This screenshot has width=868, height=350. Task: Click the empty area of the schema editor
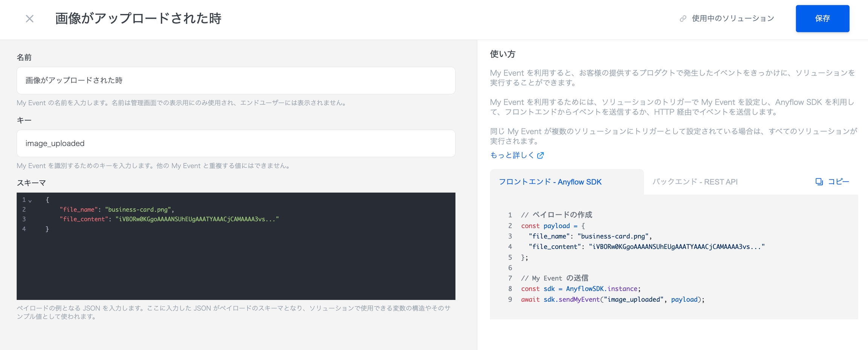236,268
